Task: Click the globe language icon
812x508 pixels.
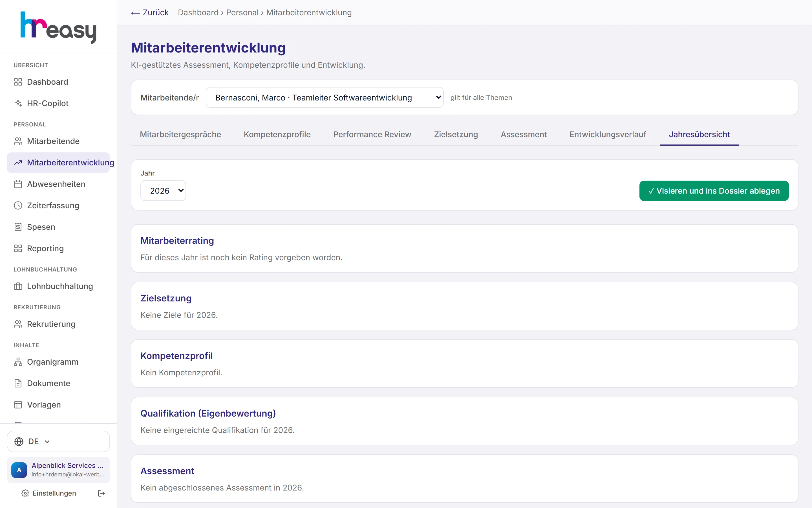Action: [19, 441]
